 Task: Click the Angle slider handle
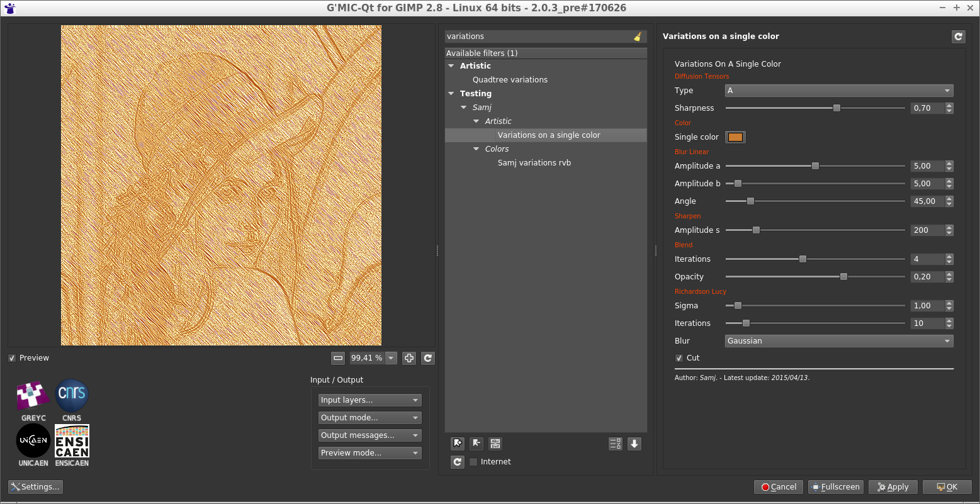pyautogui.click(x=750, y=201)
